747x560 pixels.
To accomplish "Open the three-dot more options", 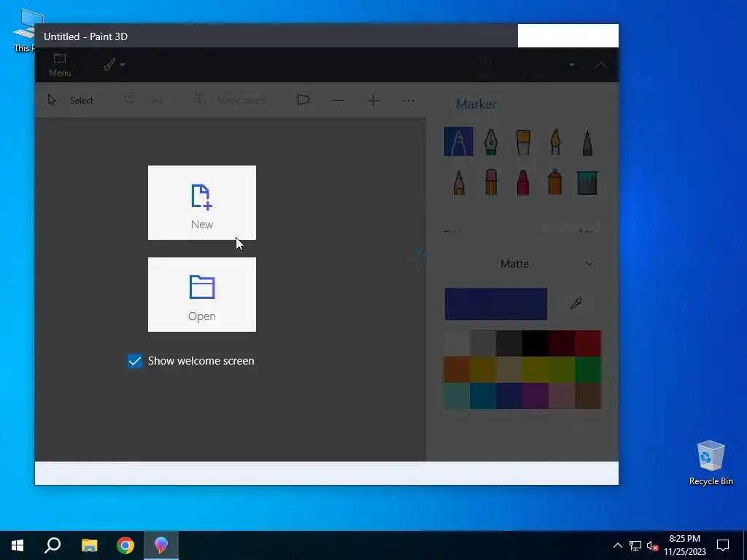I will point(409,101).
